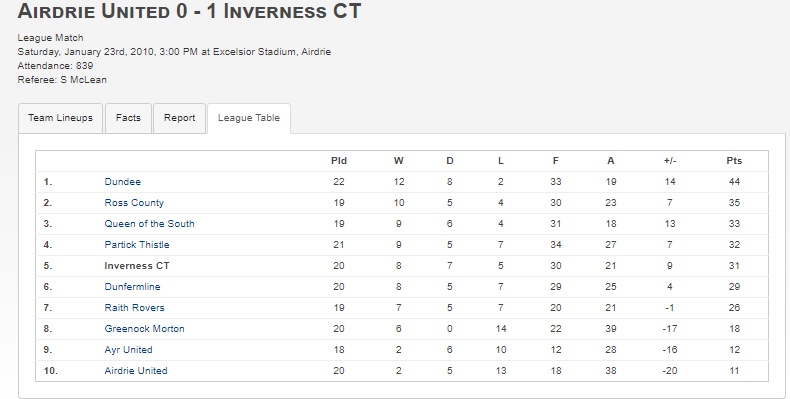Screen dimensions: 790x399
Task: Click the +/- column header
Action: click(670, 161)
